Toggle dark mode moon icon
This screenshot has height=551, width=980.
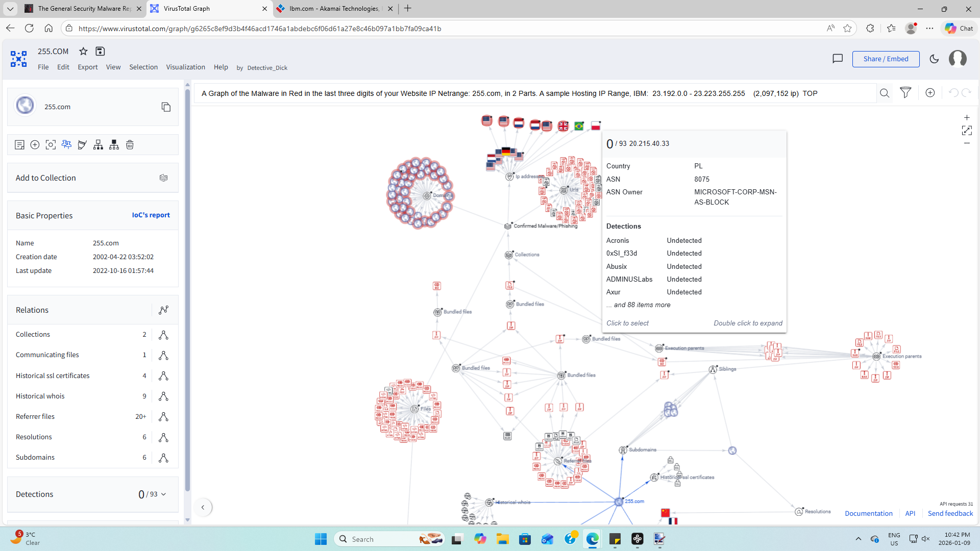click(x=934, y=59)
